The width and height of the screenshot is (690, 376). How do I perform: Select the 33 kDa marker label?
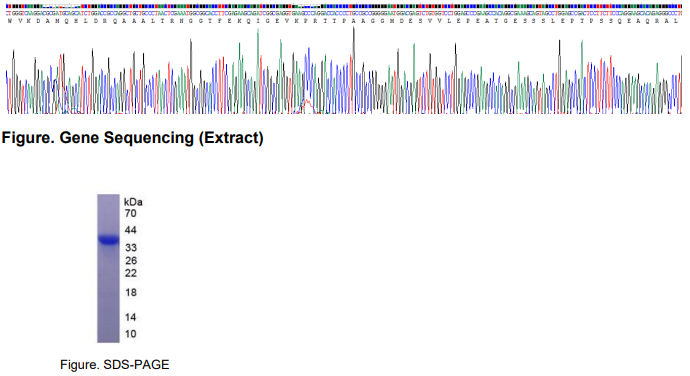coord(131,248)
